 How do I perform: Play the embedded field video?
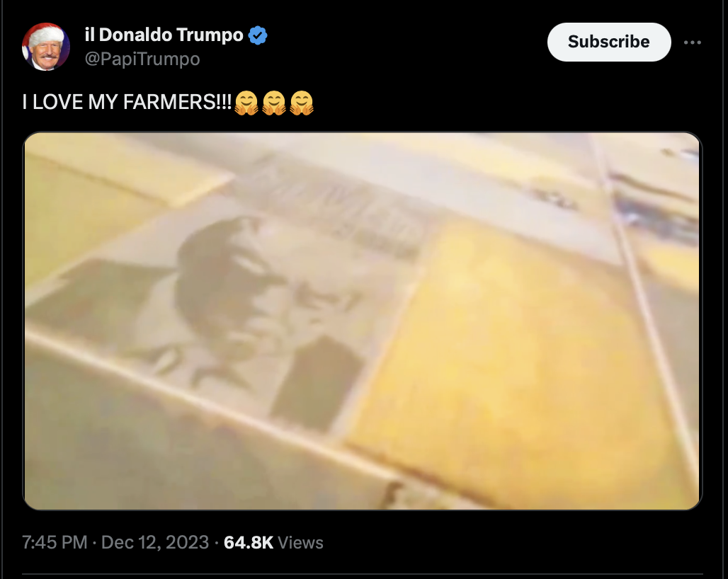tap(362, 321)
